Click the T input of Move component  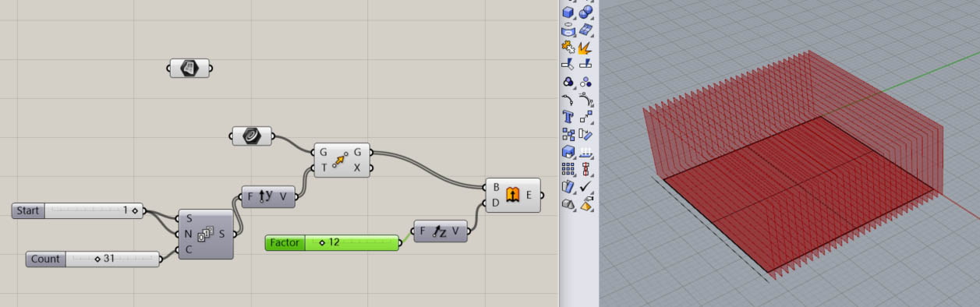[x=324, y=168]
